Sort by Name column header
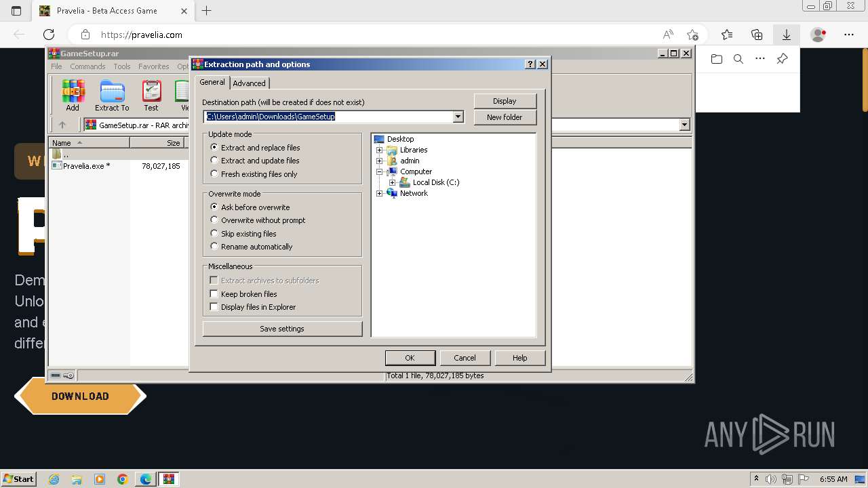This screenshot has width=868, height=488. [x=90, y=143]
